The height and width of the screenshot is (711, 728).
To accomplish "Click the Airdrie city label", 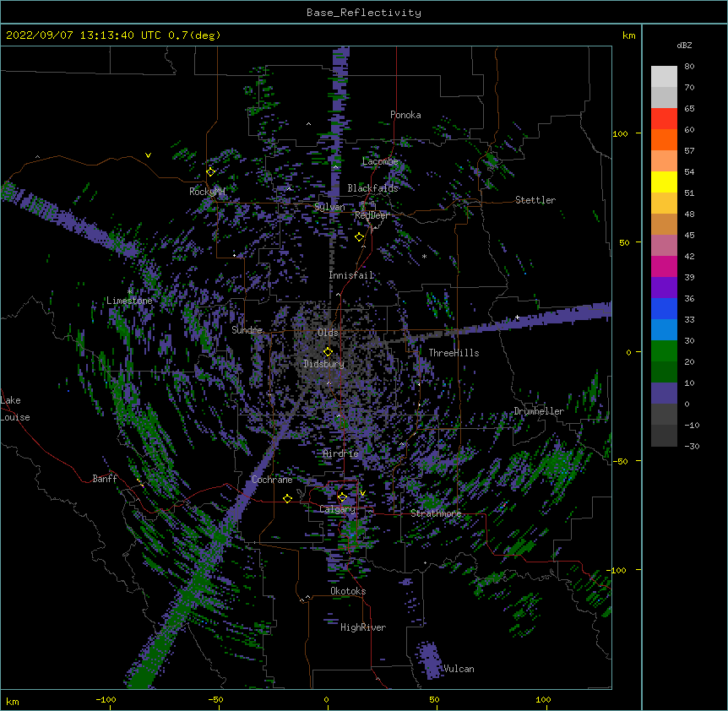I will point(341,453).
